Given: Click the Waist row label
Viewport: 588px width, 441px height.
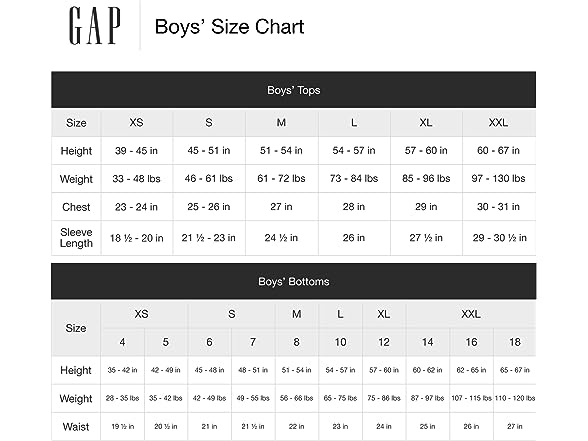Looking at the screenshot, I should click(76, 427).
